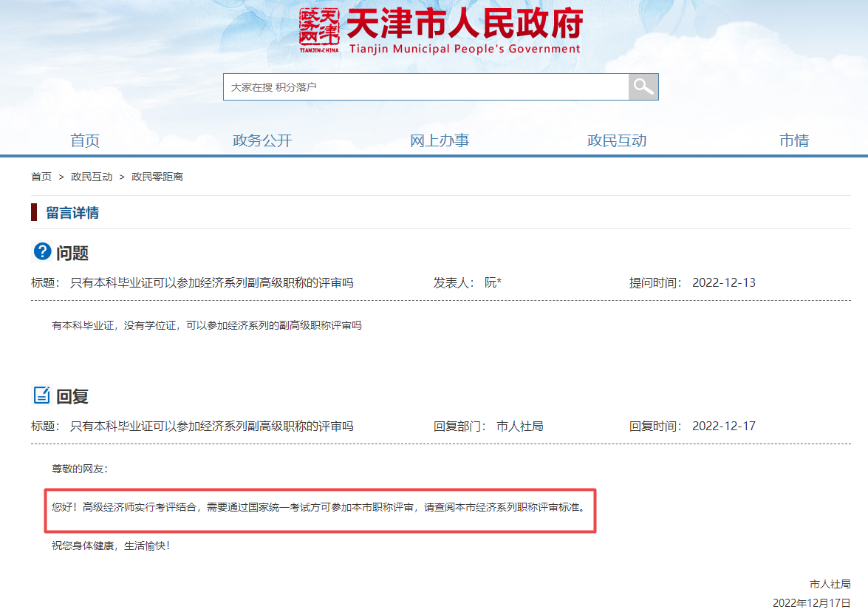Switch to the 网上办事 tab
Image resolution: width=868 pixels, height=615 pixels.
440,140
